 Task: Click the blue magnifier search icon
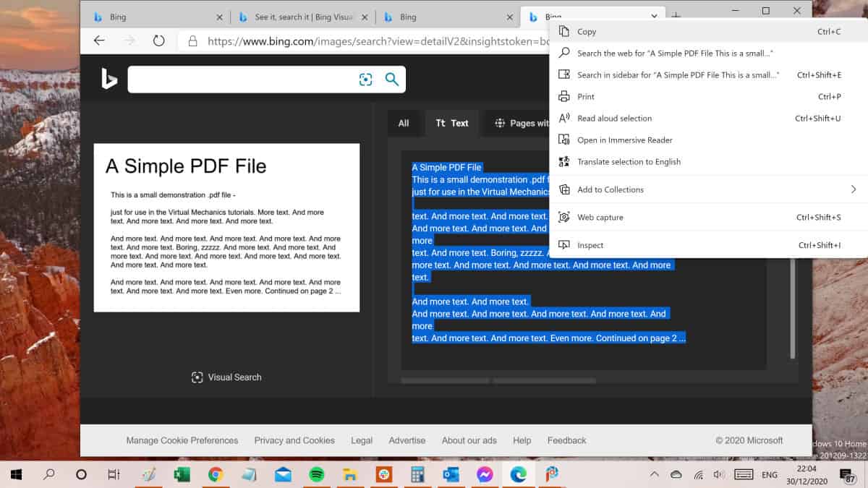[x=391, y=80]
